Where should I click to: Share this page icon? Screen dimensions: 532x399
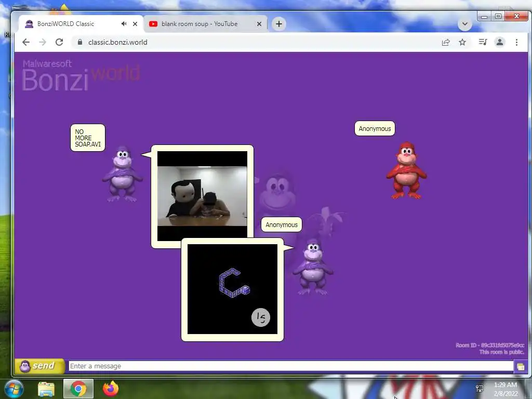[x=446, y=42]
